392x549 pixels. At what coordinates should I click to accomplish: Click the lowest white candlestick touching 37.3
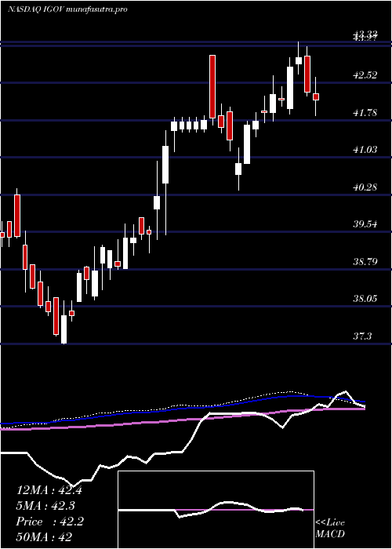click(x=64, y=329)
